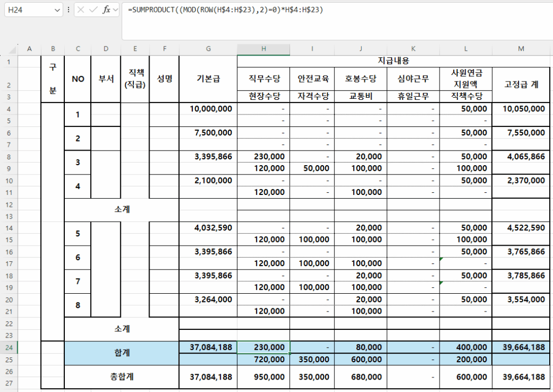Open the Insert Function fx button
The width and height of the screenshot is (553, 392).
coord(106,10)
